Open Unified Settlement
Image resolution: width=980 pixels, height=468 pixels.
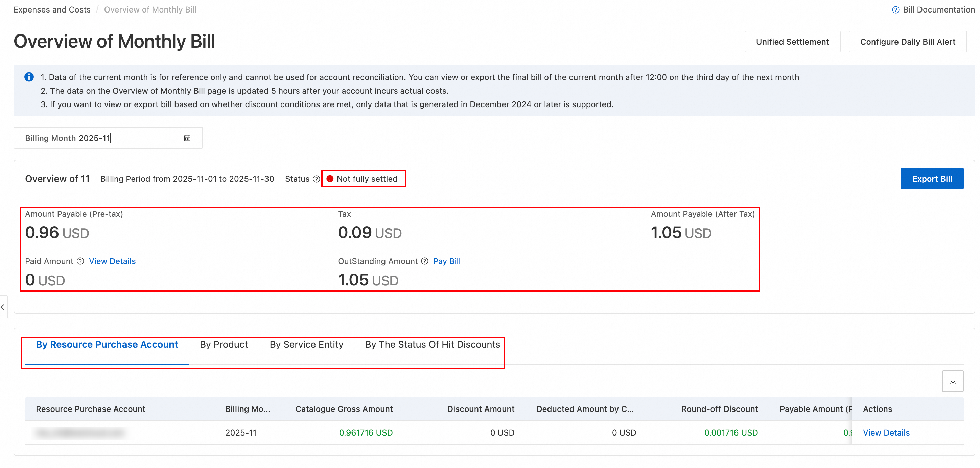[x=792, y=42]
